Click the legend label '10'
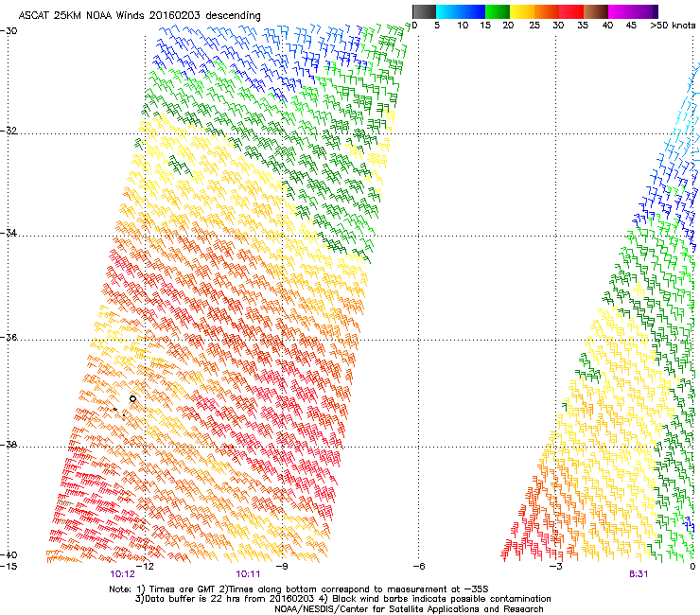The width and height of the screenshot is (700, 615). point(463,26)
